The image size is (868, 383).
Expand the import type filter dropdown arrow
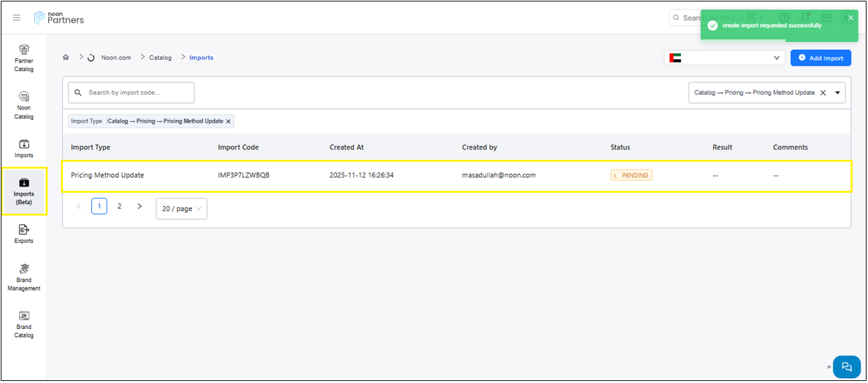tap(838, 93)
